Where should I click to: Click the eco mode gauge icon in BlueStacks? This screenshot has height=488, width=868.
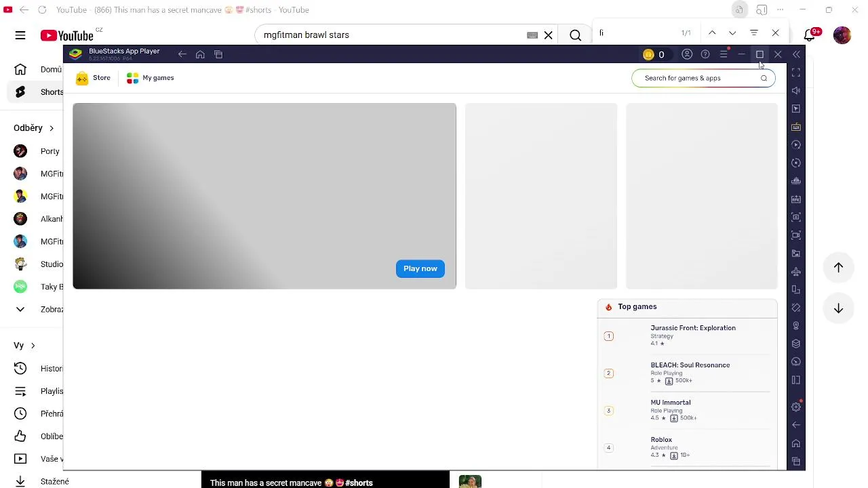click(x=796, y=362)
